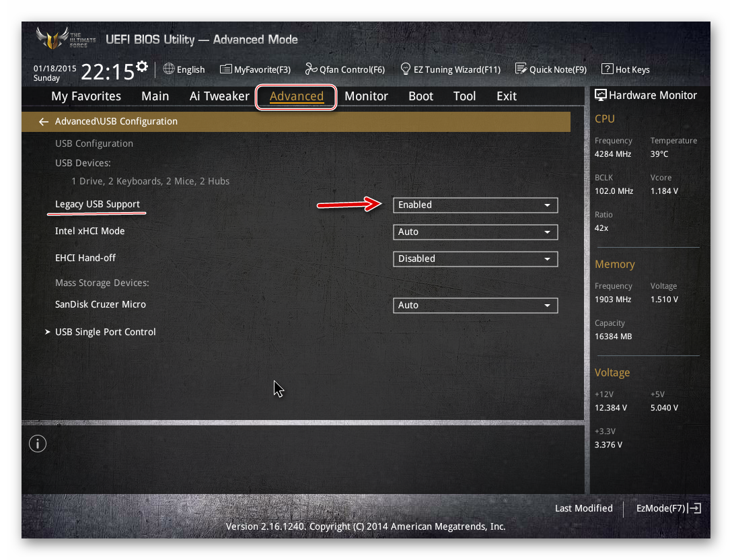Image resolution: width=732 pixels, height=560 pixels.
Task: Click the gear icon beside the clock
Action: pyautogui.click(x=142, y=66)
